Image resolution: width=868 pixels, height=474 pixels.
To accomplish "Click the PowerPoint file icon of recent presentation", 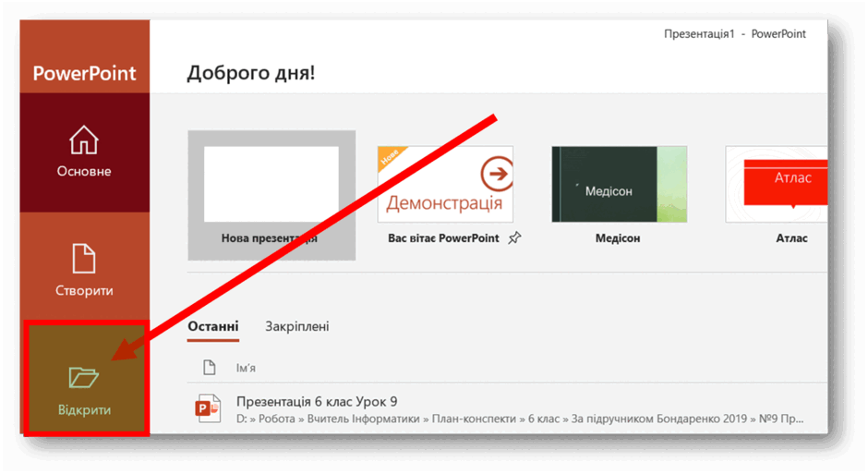I will pyautogui.click(x=208, y=409).
